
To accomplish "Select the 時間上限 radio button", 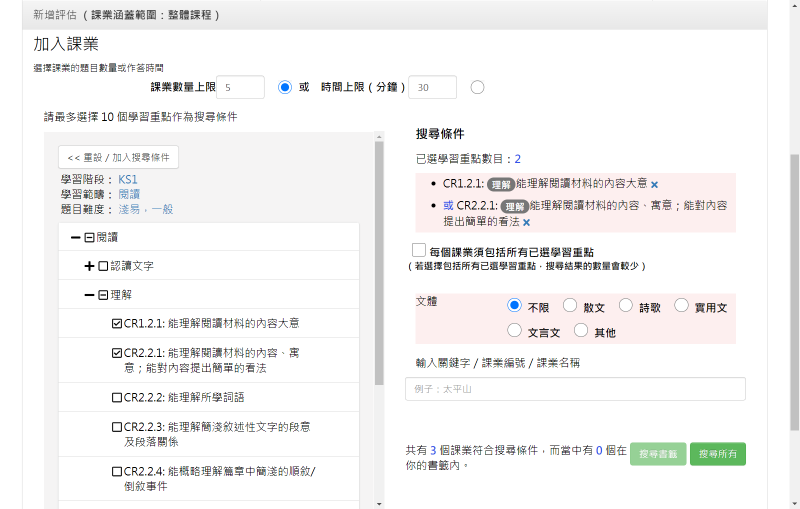I will (477, 87).
